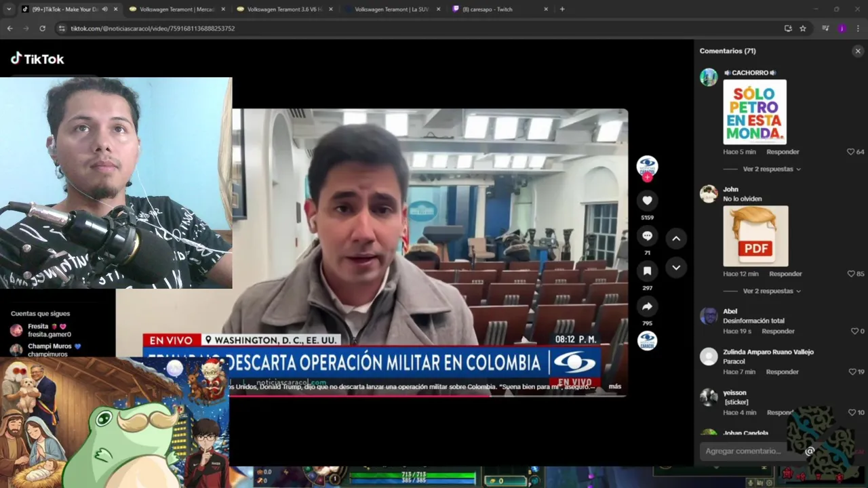Viewport: 868px width, 488px height.
Task: Open the browser tab search dropdown
Action: [x=9, y=9]
